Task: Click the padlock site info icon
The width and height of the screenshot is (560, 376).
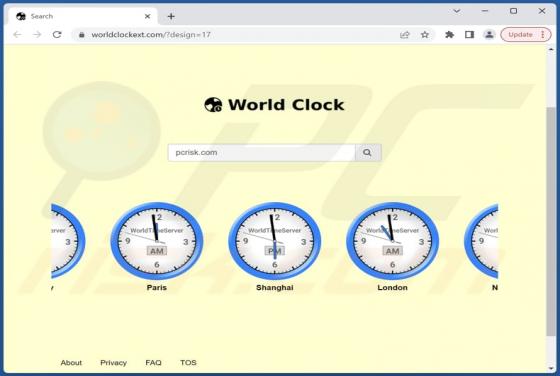Action: click(x=82, y=35)
